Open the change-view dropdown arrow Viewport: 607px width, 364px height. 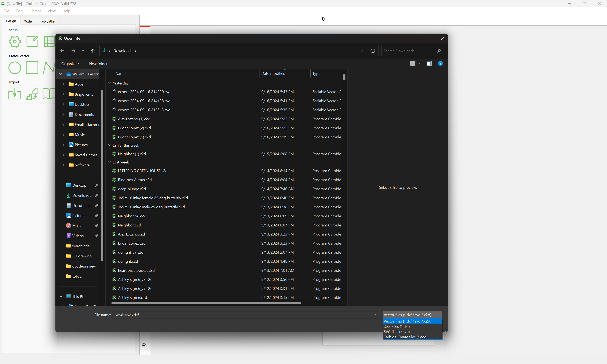(419, 64)
